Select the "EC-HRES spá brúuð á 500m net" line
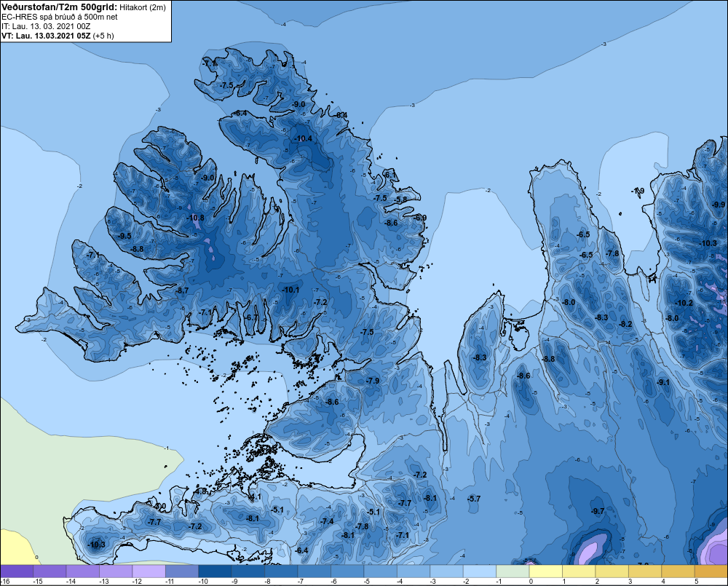The width and height of the screenshot is (728, 586). (x=60, y=17)
